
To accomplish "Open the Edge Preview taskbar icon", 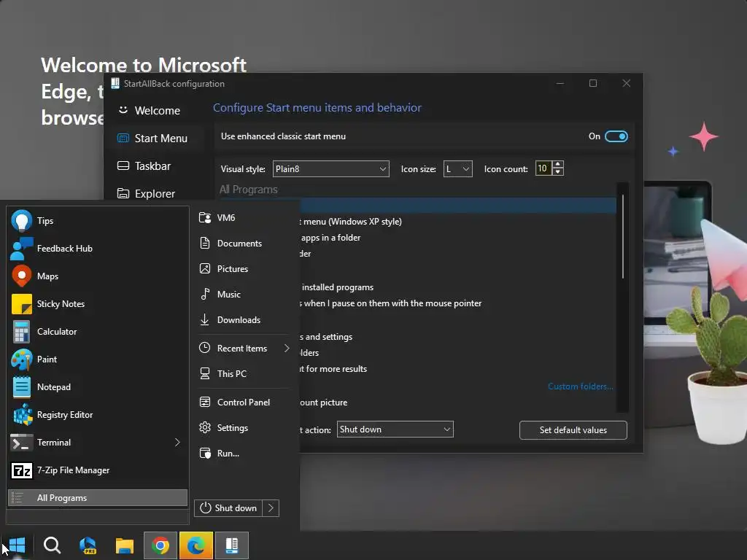I will [x=88, y=545].
